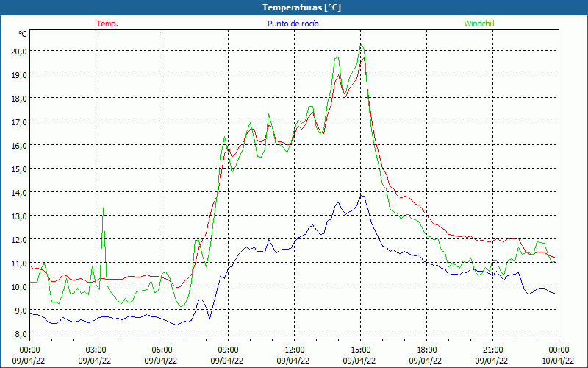Click the 16,0 y-axis value

(x=19, y=145)
